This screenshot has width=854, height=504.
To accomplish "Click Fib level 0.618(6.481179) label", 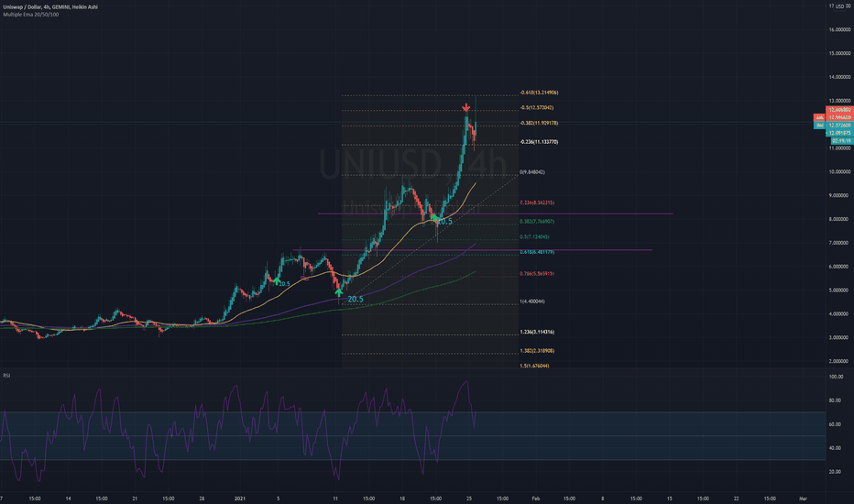I will point(537,252).
